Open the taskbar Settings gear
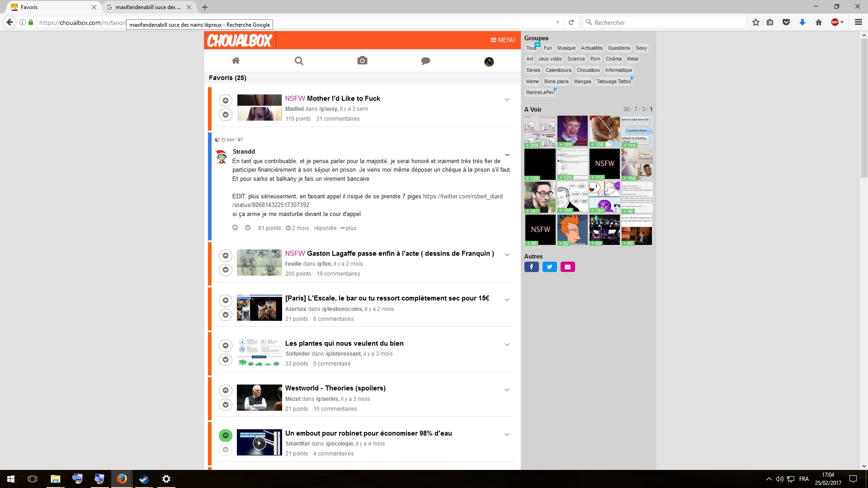Image resolution: width=868 pixels, height=488 pixels. (166, 479)
